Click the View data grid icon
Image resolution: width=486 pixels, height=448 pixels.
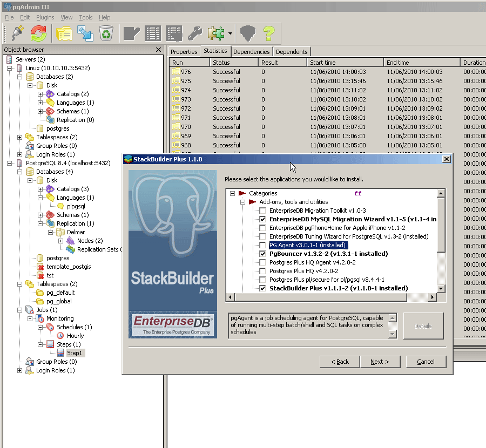tap(153, 33)
